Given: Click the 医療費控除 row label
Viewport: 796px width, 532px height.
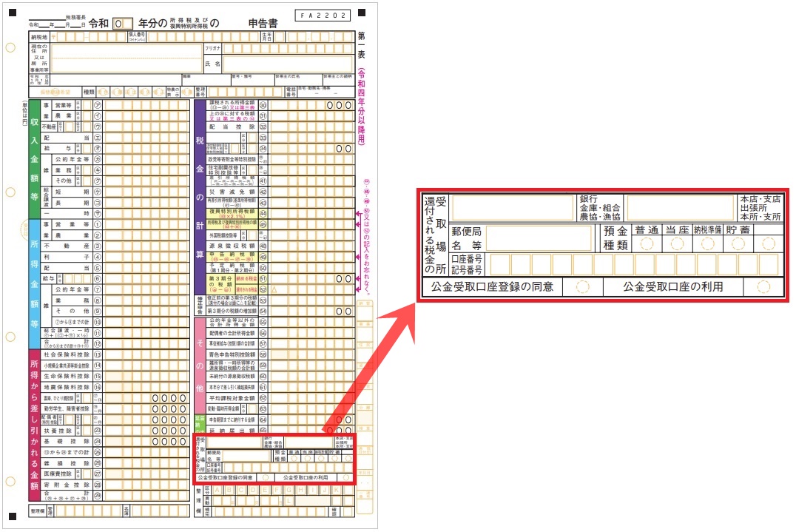Looking at the screenshot, I should coord(58,474).
